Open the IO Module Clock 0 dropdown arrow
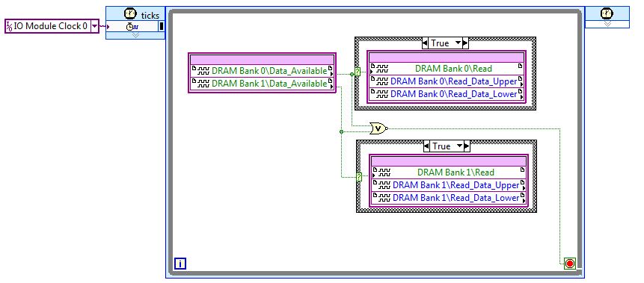This screenshot has width=644, height=283. tap(94, 26)
